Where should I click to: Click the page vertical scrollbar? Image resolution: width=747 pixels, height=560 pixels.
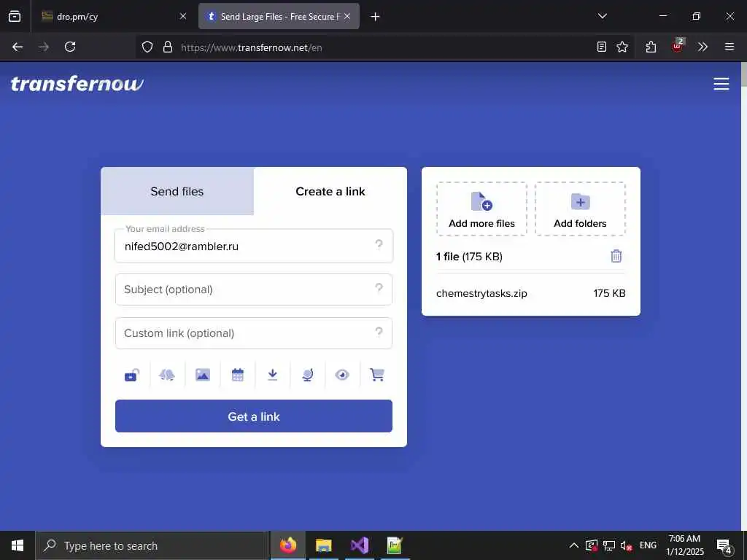click(x=743, y=295)
